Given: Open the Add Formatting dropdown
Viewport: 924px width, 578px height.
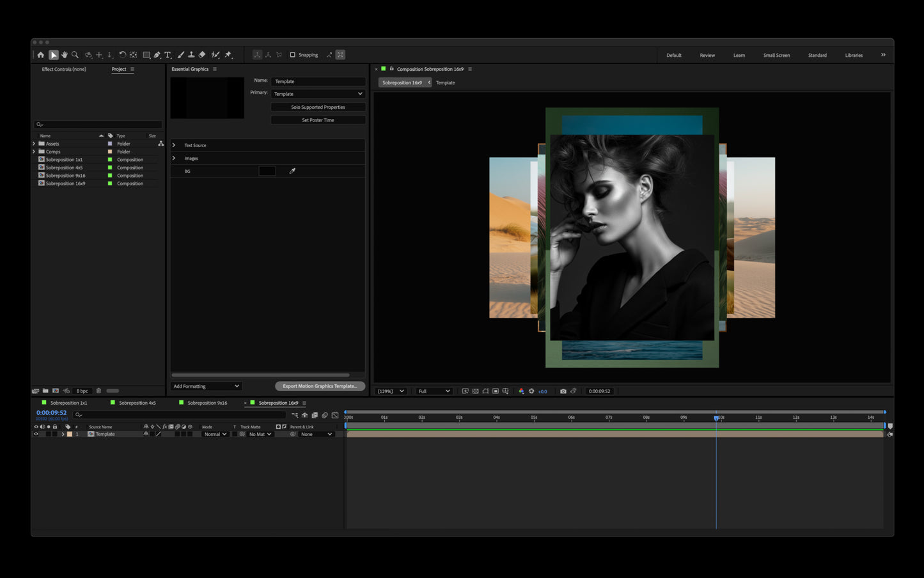Looking at the screenshot, I should 206,386.
